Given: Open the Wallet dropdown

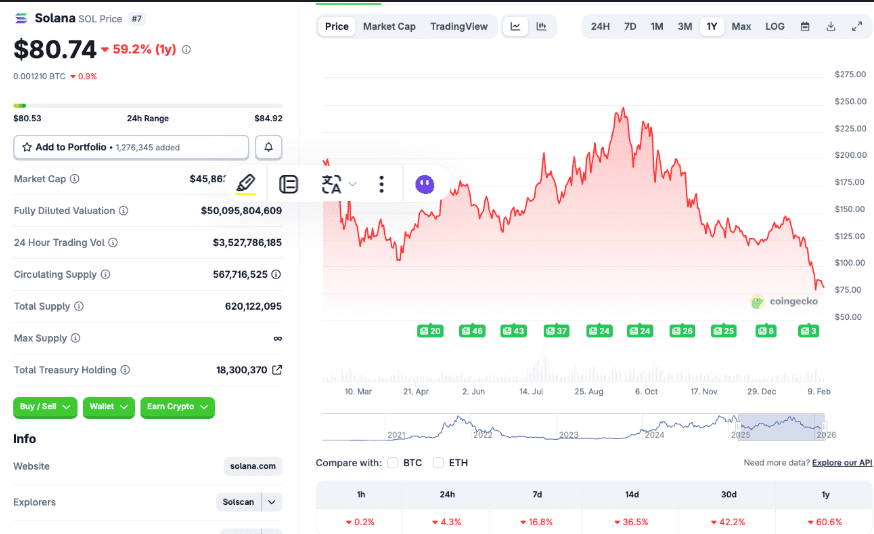Looking at the screenshot, I should click(108, 407).
